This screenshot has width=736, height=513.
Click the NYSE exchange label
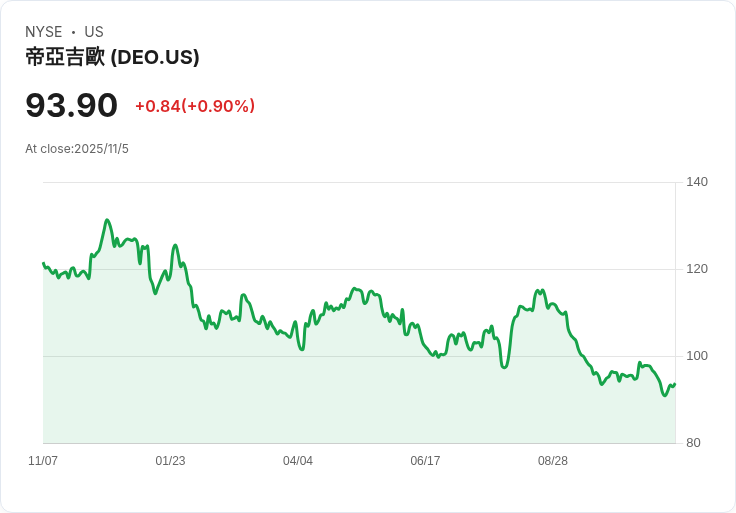[x=44, y=31]
